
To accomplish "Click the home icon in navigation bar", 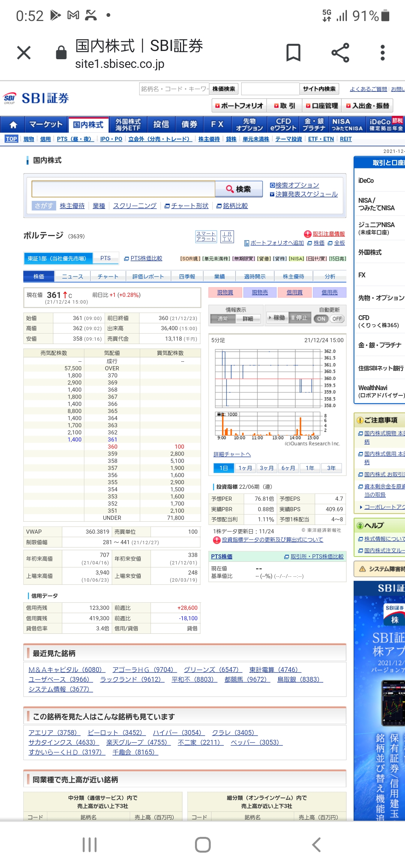I will 13,124.
